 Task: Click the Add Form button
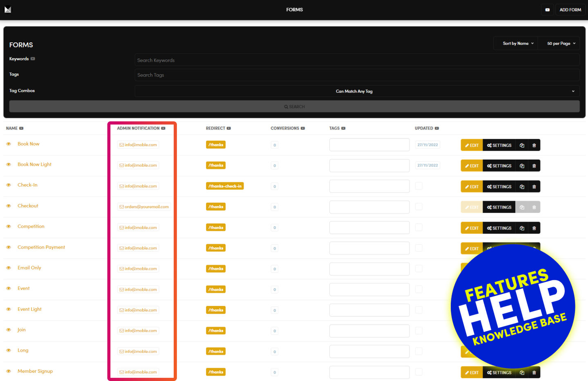(570, 10)
